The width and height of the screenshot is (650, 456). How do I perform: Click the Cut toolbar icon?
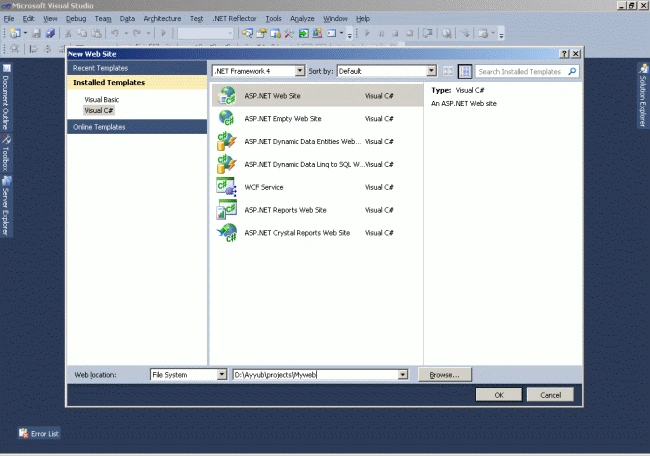(69, 33)
